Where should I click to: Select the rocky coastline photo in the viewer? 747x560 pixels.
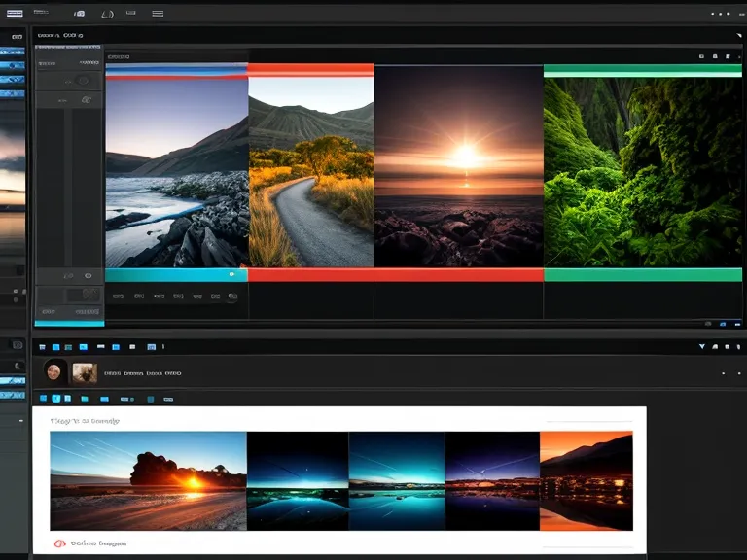(177, 172)
